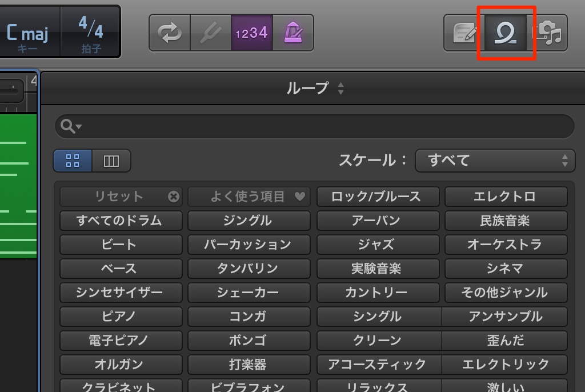Toggle the Cycle loop button

pyautogui.click(x=170, y=33)
